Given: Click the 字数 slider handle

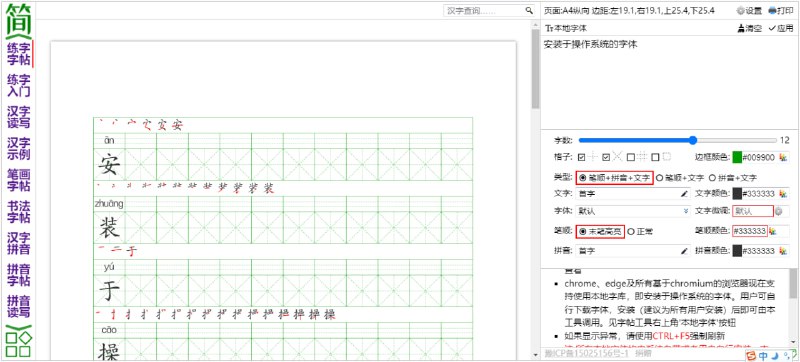Looking at the screenshot, I should 692,140.
